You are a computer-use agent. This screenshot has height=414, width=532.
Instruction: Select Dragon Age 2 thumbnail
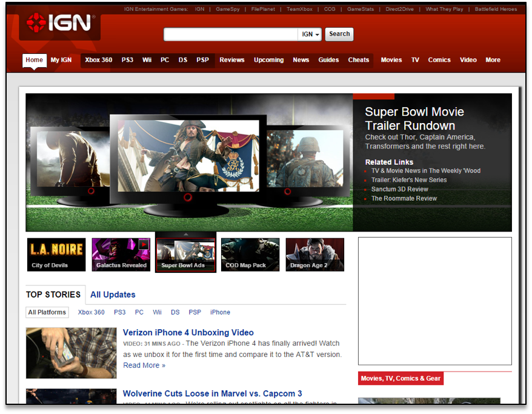315,255
